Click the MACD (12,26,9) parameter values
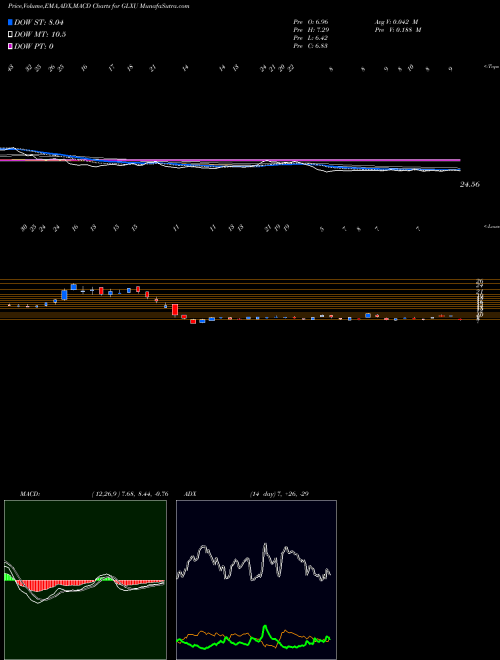The width and height of the screenshot is (500, 660). (x=130, y=494)
